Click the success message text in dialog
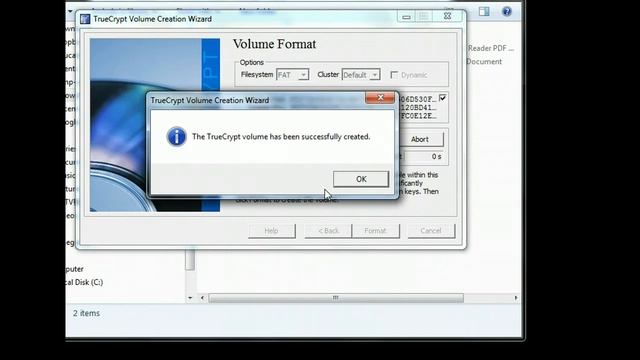640x360 pixels. tap(281, 137)
